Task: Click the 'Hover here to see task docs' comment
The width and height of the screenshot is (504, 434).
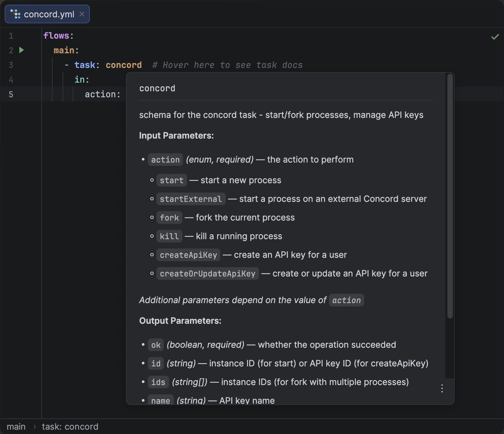Action: [x=227, y=65]
